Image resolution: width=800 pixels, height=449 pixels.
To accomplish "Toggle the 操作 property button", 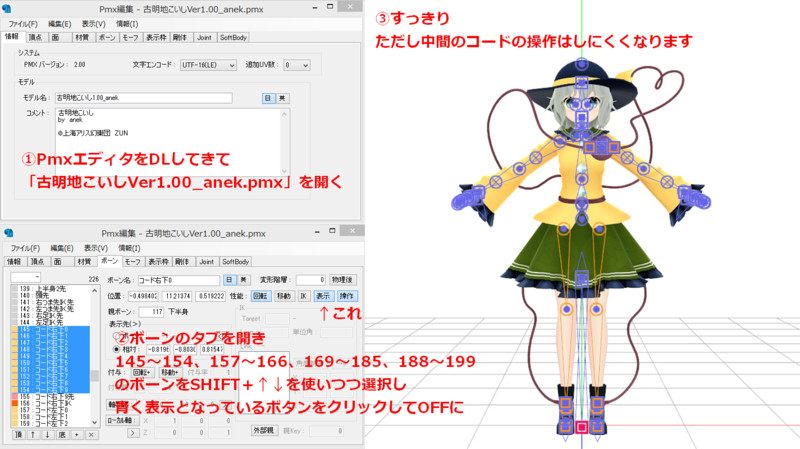I will point(347,296).
